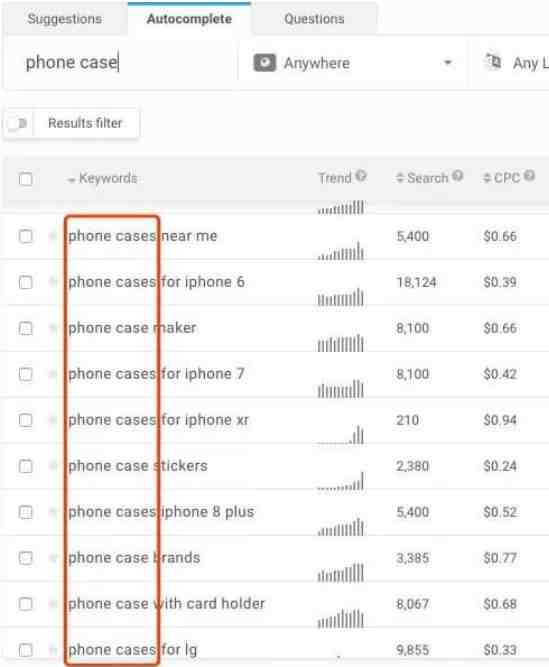549x667 pixels.
Task: Click the location pin icon beside Anywhere
Action: pyautogui.click(x=265, y=63)
